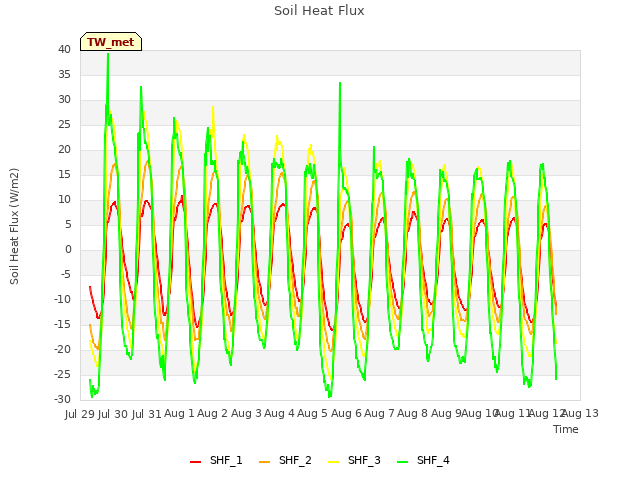Image resolution: width=640 pixels, height=480 pixels.
Task: Click the Soil Heat Flux chart title
Action: 319,11
